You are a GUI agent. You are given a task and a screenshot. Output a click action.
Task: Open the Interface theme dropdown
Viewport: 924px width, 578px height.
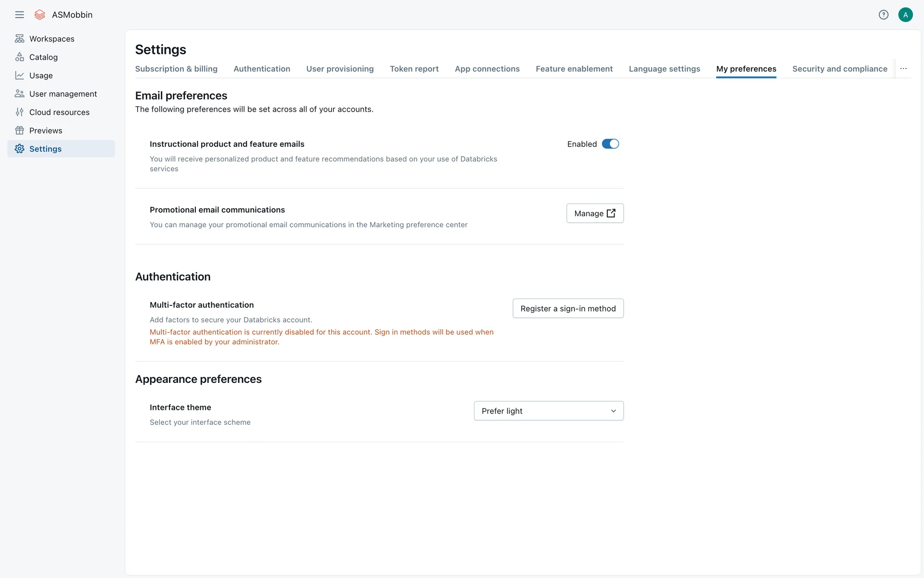(x=549, y=411)
